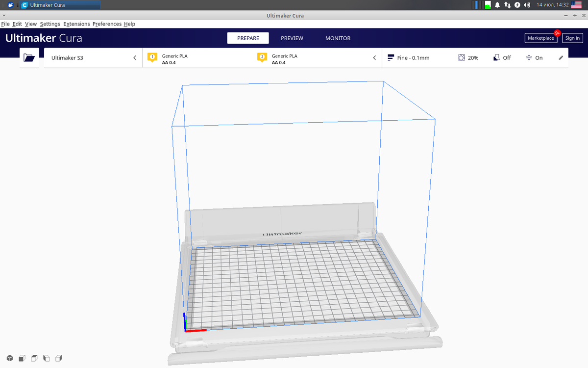Click the power manager lightning tray icon
Viewport: 588px width, 368px height.
click(x=517, y=5)
